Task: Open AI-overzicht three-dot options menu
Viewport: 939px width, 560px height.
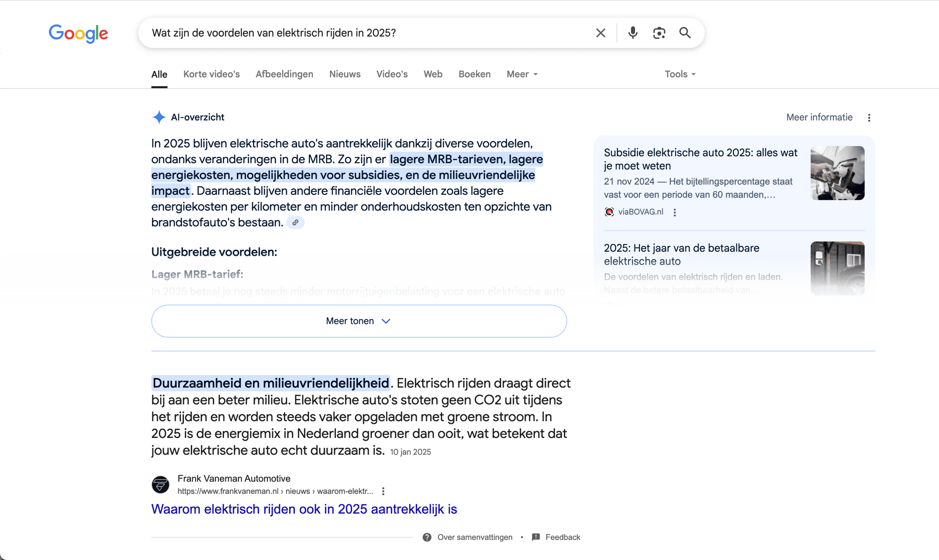Action: point(869,118)
